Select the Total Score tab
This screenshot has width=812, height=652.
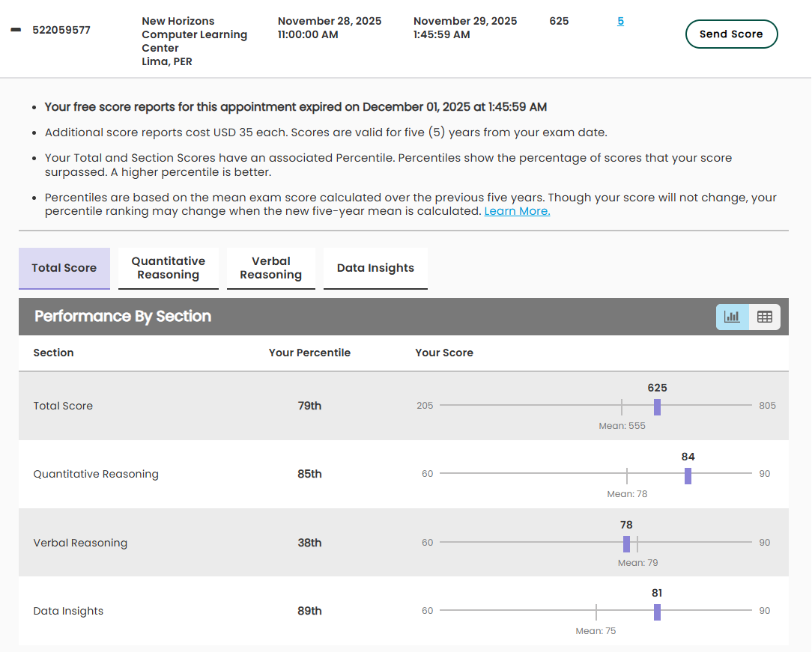64,268
